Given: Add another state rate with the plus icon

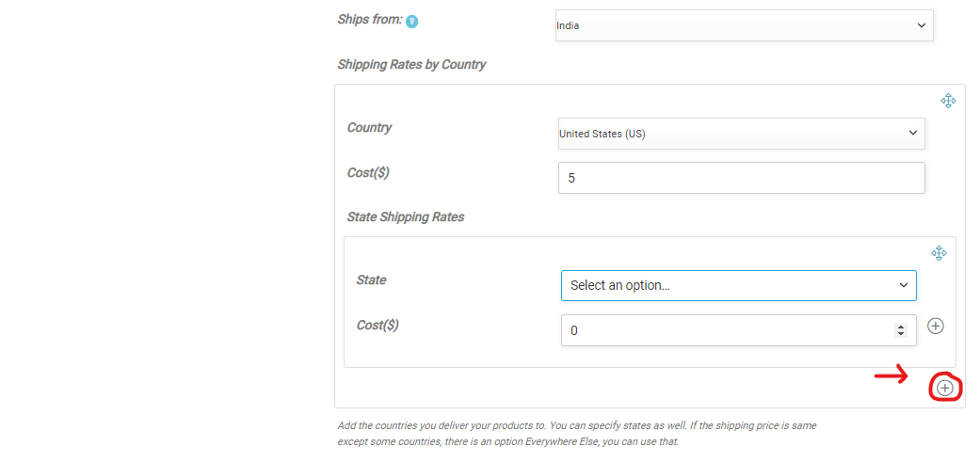Looking at the screenshot, I should pyautogui.click(x=935, y=326).
